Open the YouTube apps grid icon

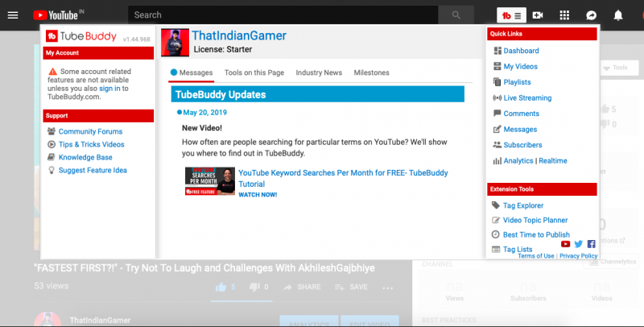564,14
